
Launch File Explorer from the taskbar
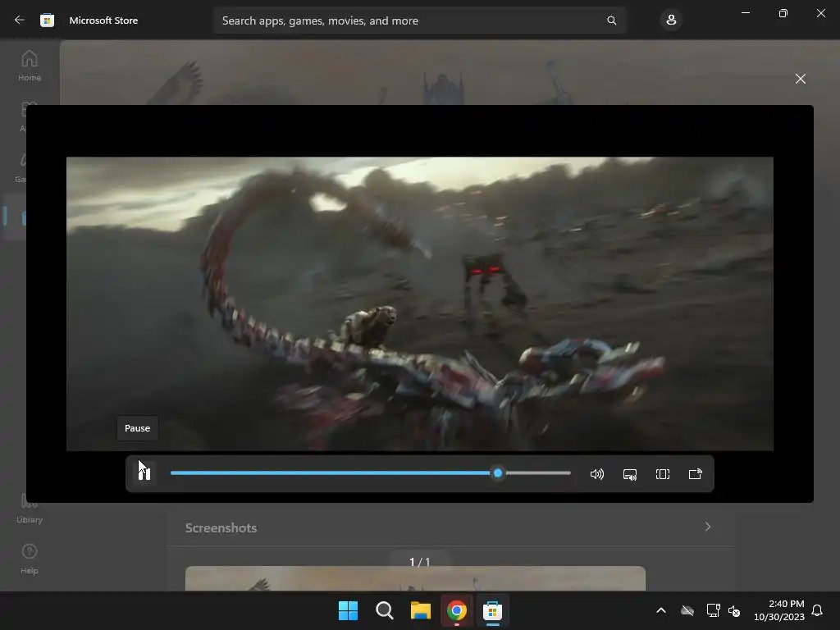tap(421, 610)
